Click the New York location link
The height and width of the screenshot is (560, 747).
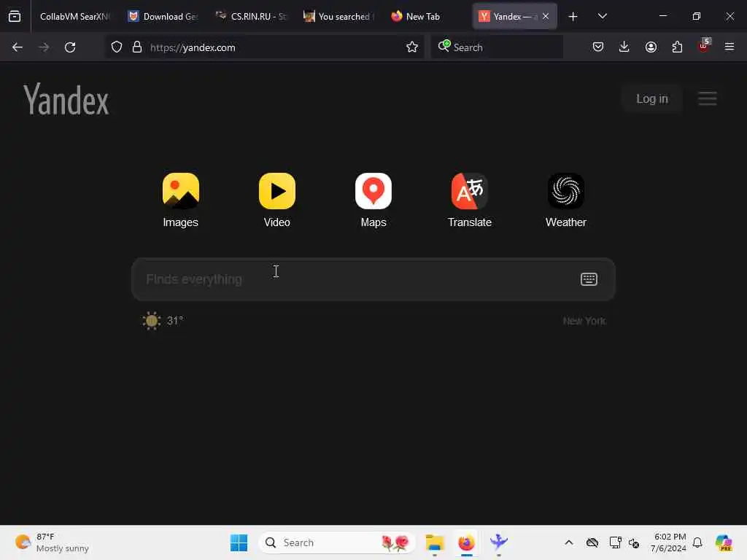[584, 321]
